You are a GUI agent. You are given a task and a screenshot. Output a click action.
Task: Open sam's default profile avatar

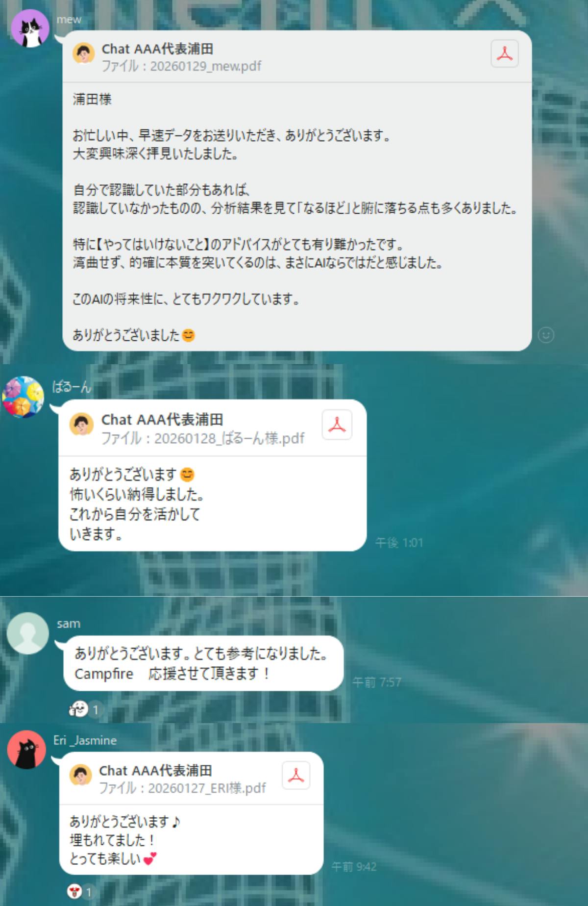[28, 633]
